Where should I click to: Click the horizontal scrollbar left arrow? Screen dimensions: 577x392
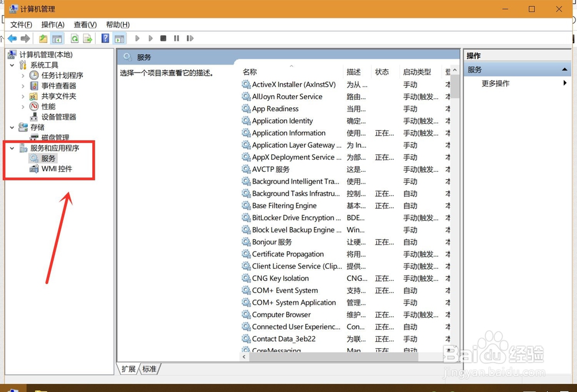(243, 357)
